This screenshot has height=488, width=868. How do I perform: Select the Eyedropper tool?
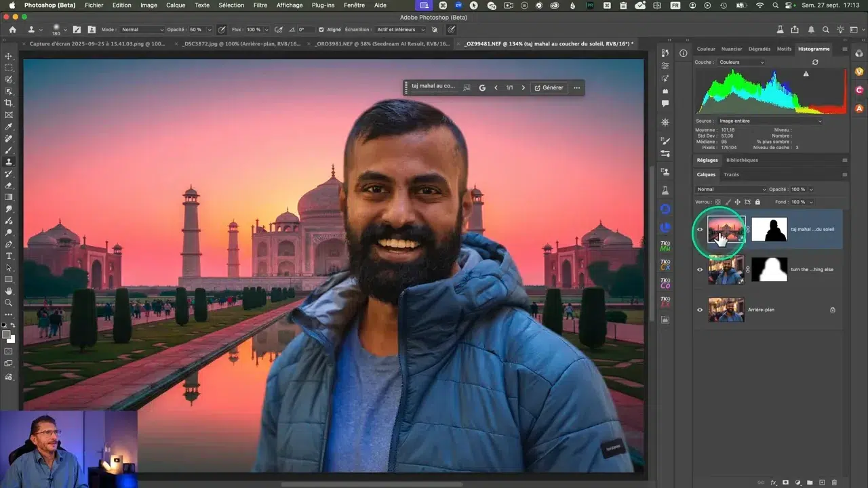pos(9,127)
